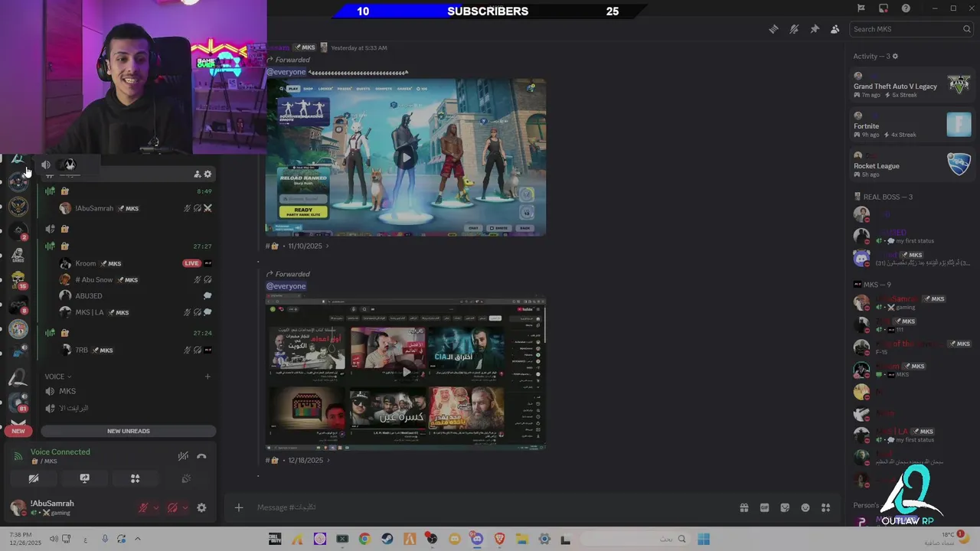Click the Message input box
980x551 pixels.
click(490, 507)
